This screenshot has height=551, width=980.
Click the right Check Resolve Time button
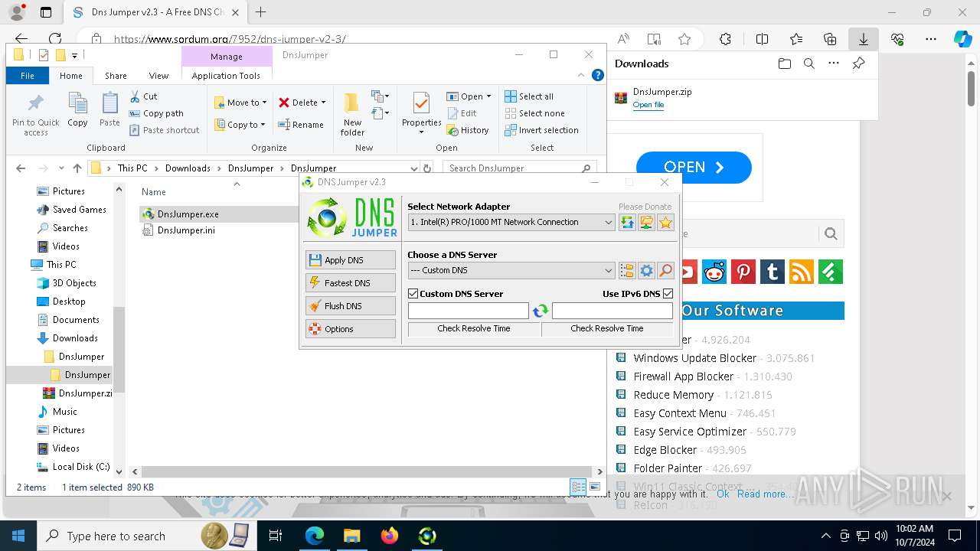tap(607, 329)
